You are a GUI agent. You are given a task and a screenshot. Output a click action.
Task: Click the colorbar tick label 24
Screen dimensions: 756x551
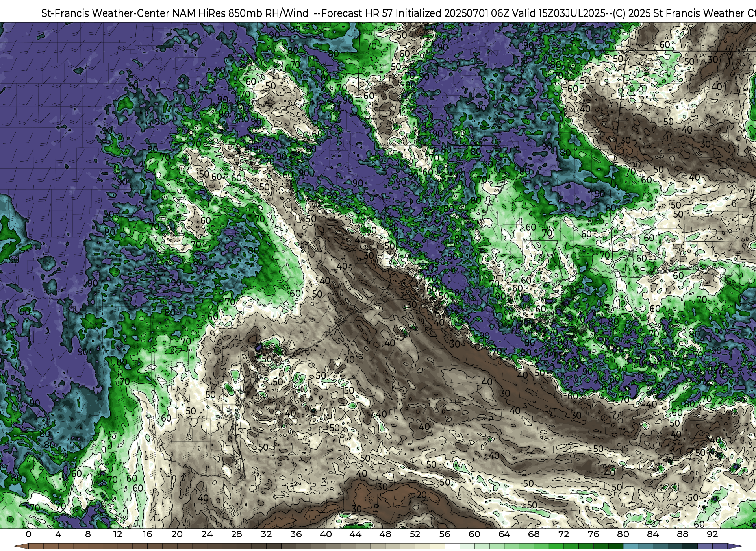click(207, 534)
